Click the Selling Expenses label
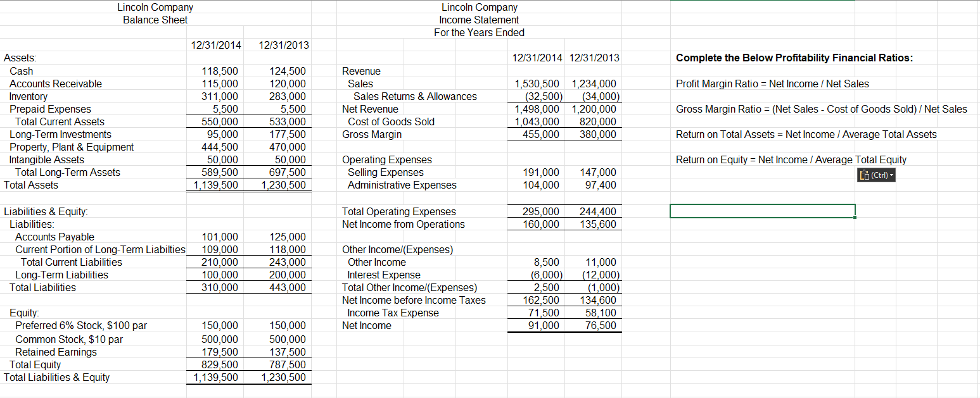 point(386,172)
